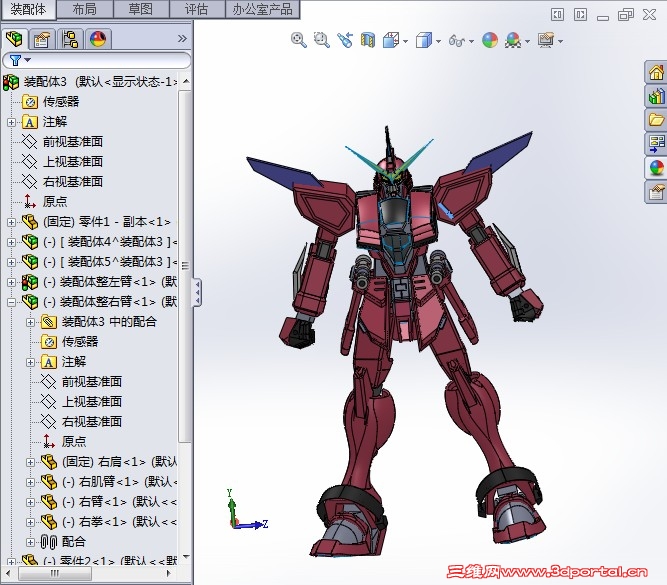This screenshot has width=667, height=585.
Task: Click the Apply Scene icon
Action: 513,41
